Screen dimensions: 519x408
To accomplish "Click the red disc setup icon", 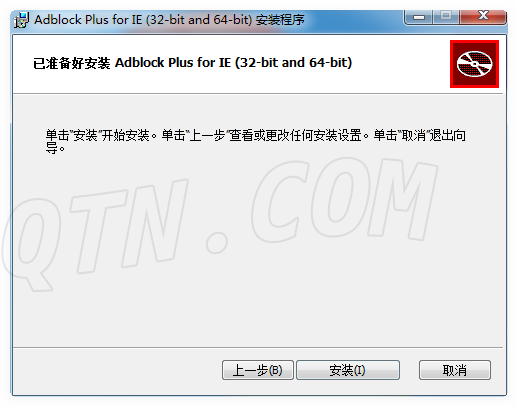I will (474, 64).
